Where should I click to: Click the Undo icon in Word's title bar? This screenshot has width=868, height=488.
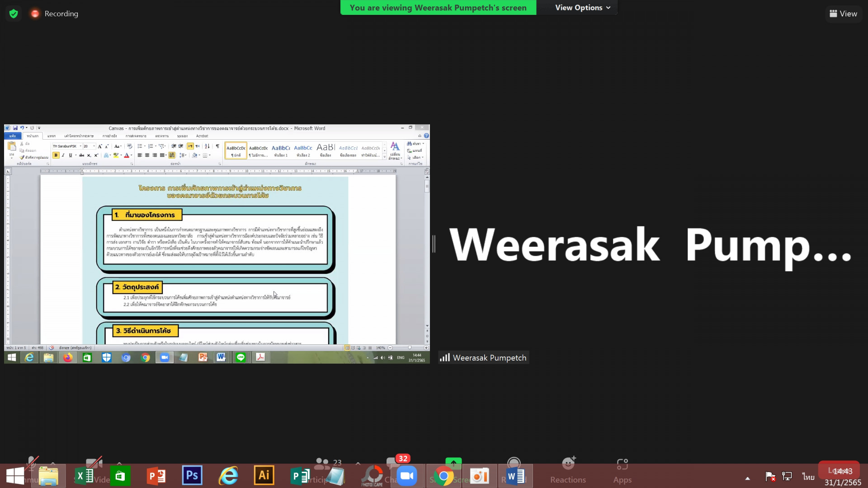[22, 128]
